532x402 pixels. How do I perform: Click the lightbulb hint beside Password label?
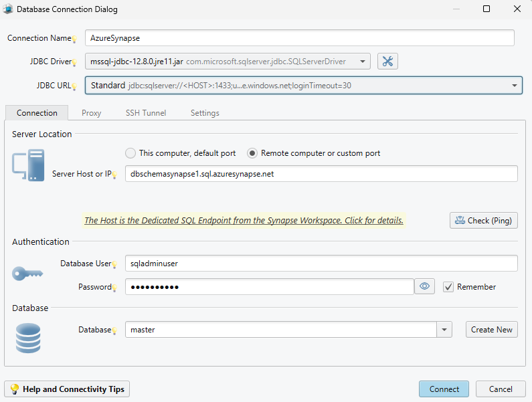(x=114, y=288)
